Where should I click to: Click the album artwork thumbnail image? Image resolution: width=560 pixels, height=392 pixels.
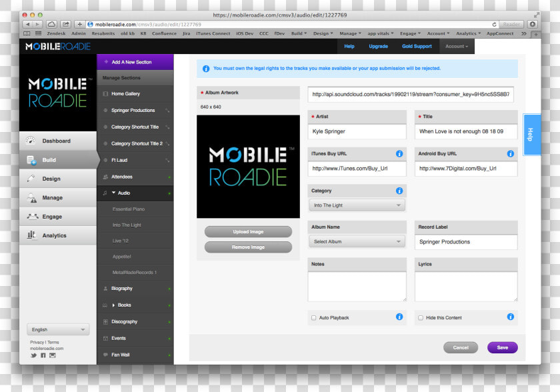[248, 167]
